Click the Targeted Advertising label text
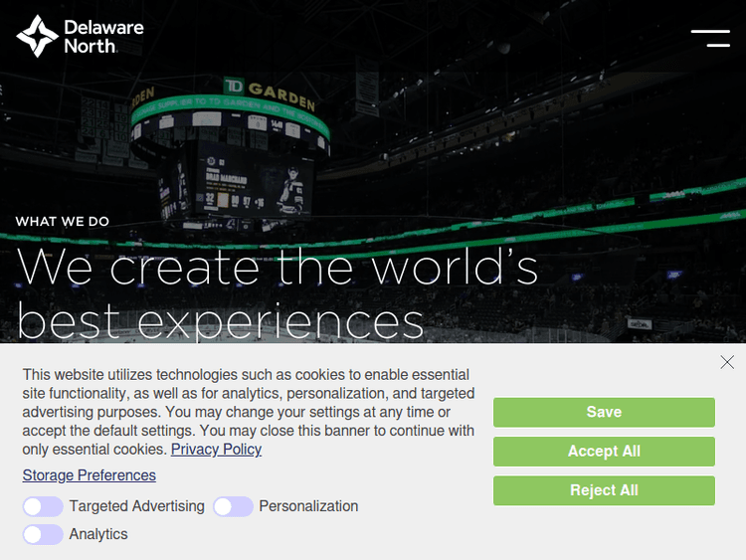 coord(136,506)
